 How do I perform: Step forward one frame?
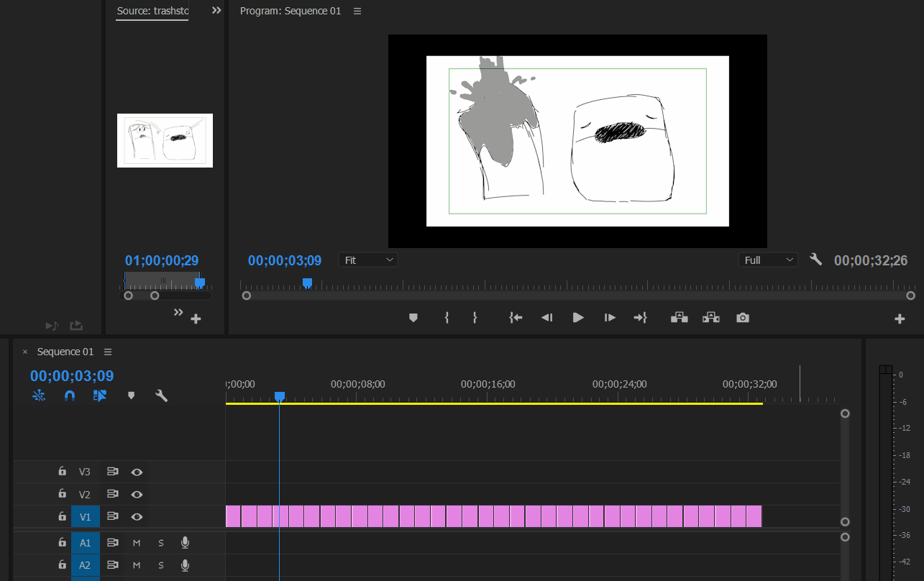610,318
